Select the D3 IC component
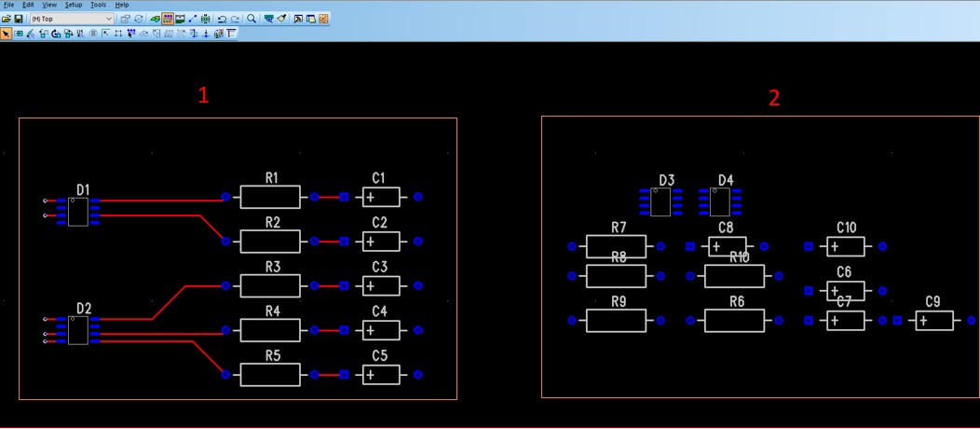 [x=660, y=202]
